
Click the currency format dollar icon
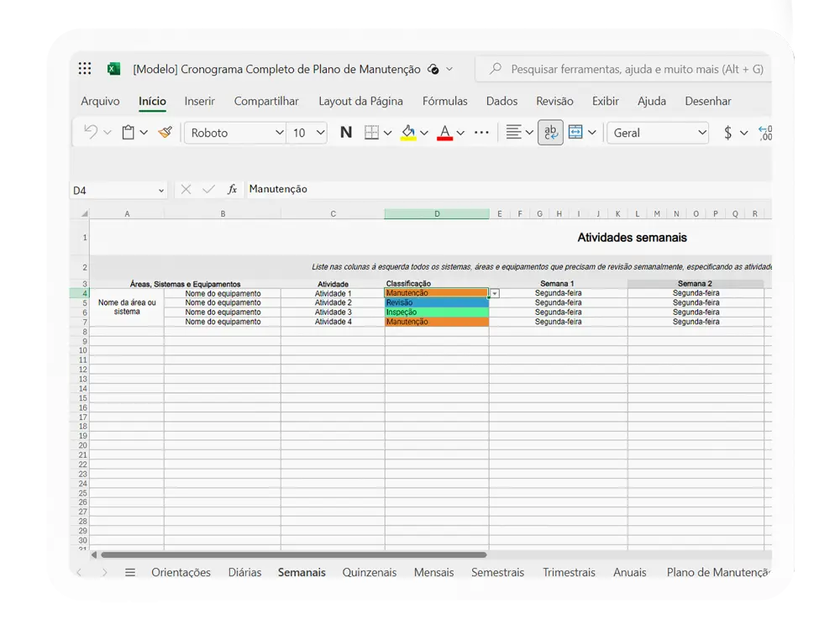point(727,133)
